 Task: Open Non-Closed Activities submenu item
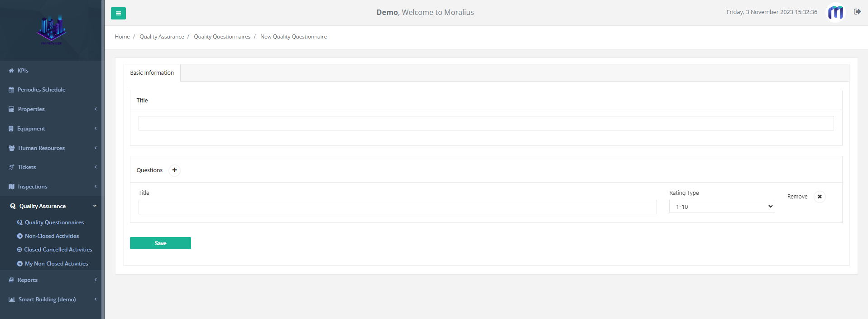tap(52, 236)
